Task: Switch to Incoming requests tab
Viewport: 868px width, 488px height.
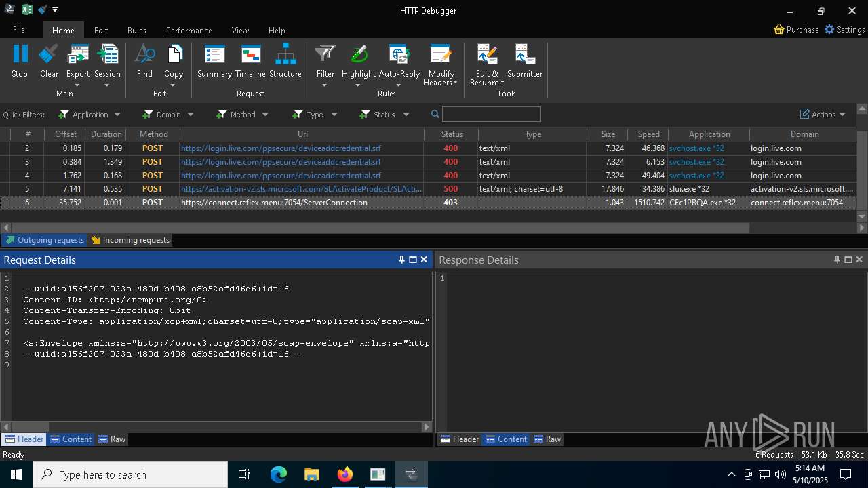Action: tap(130, 239)
